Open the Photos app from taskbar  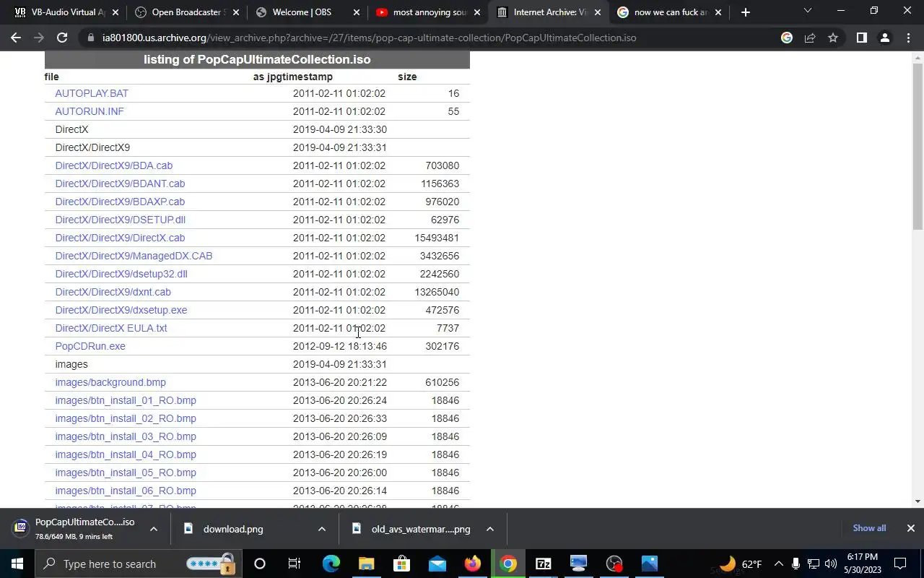point(649,564)
